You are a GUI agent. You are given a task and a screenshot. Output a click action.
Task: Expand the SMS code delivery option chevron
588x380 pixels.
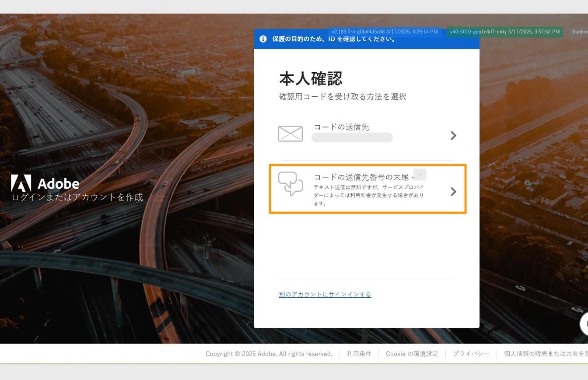(453, 191)
